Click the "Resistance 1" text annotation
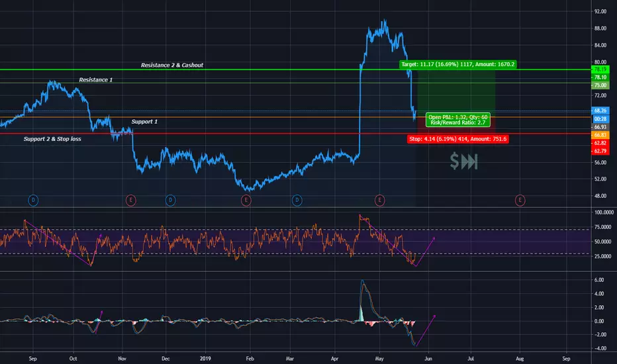 [x=95, y=80]
